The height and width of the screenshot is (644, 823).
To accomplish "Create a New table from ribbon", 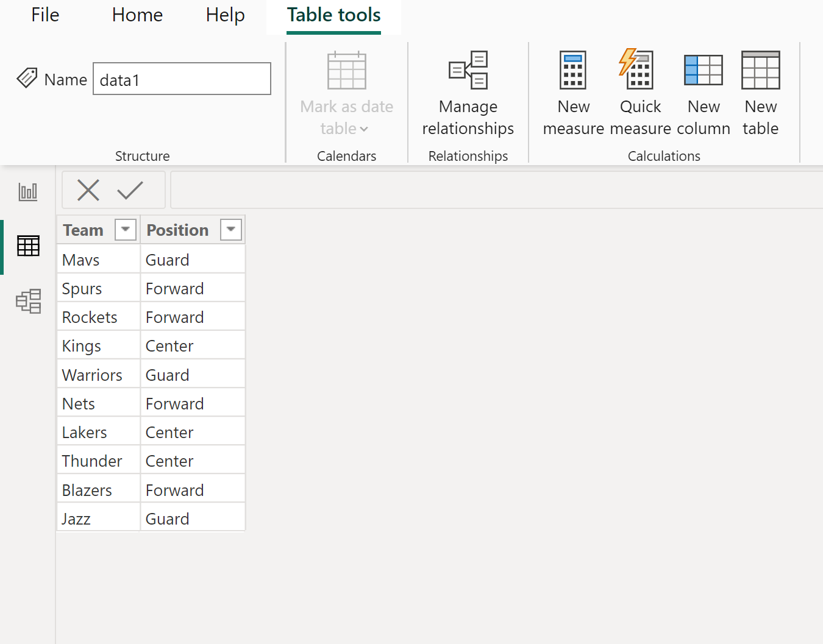I will point(760,93).
